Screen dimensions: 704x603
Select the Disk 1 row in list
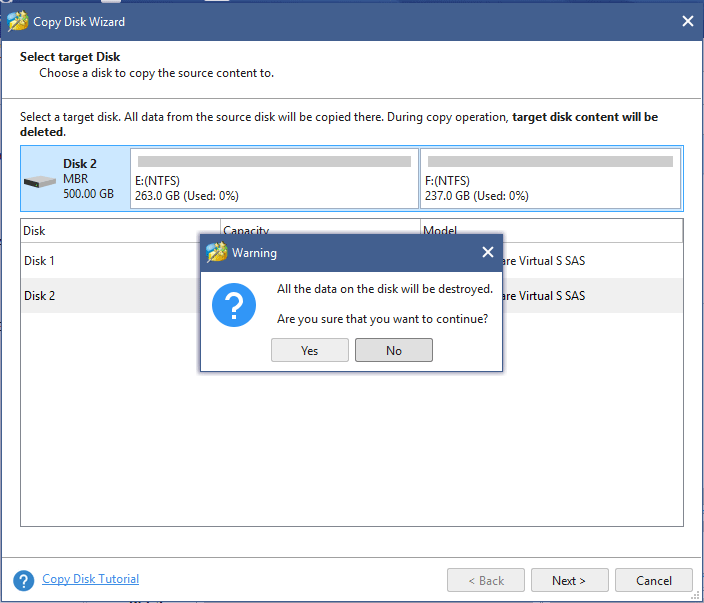[x=352, y=260]
